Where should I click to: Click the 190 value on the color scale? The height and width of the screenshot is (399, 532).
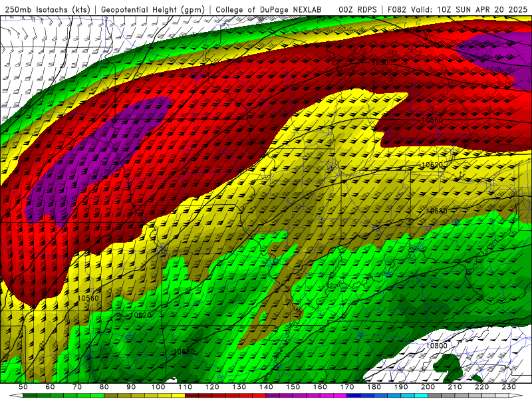pyautogui.click(x=401, y=387)
